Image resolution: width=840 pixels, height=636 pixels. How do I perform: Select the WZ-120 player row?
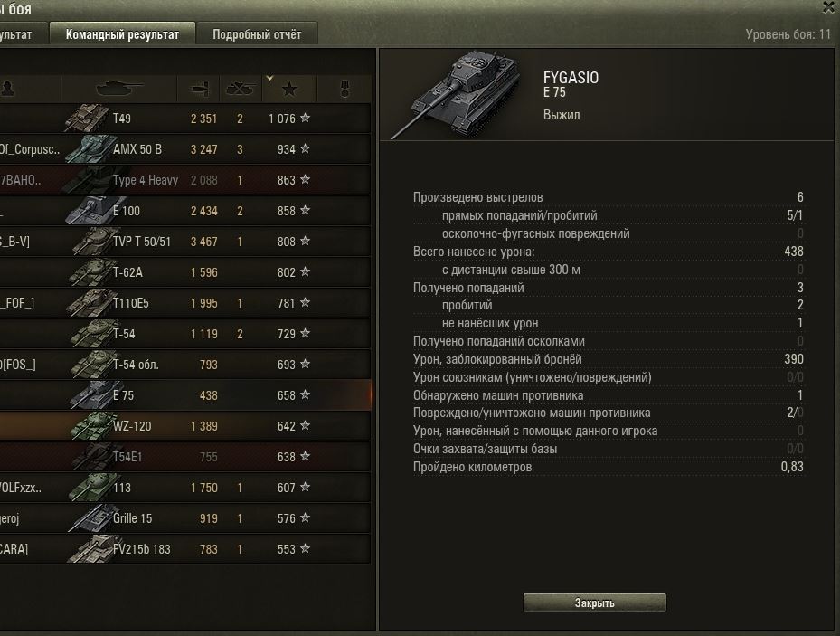185,426
